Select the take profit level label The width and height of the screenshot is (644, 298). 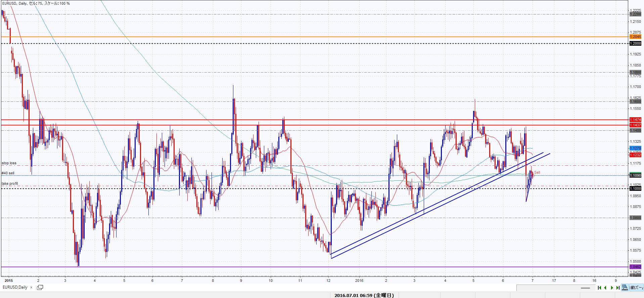pos(10,183)
